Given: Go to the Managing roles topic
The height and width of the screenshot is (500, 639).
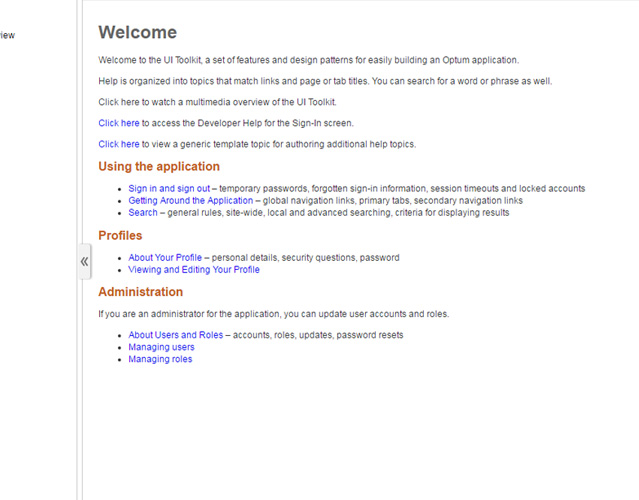Looking at the screenshot, I should [x=160, y=359].
